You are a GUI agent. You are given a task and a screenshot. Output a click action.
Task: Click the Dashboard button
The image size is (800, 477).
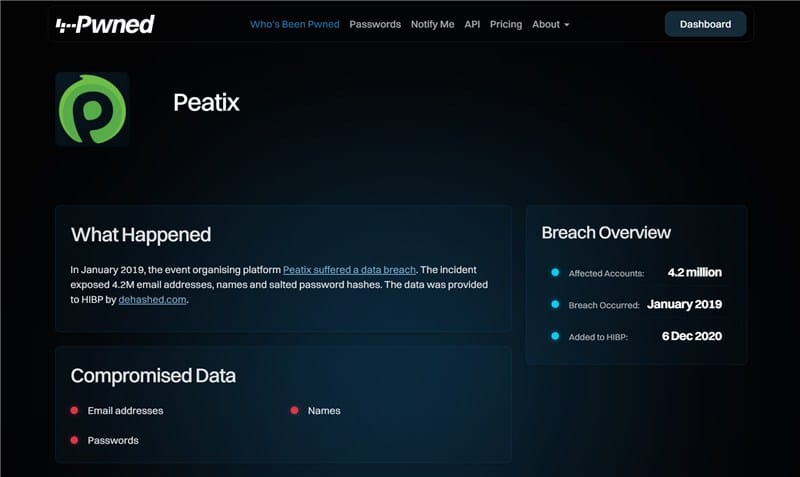click(x=705, y=24)
